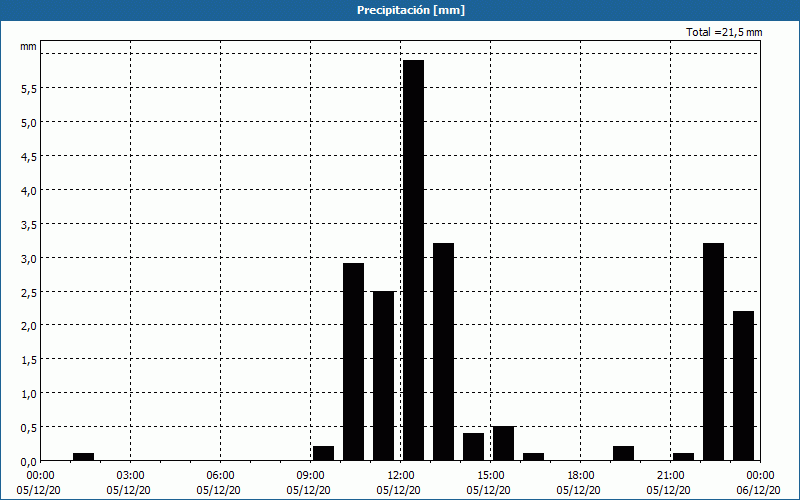Image resolution: width=800 pixels, height=500 pixels.
Task: Select the last bar, 23:00–00:00
Action: 743,386
